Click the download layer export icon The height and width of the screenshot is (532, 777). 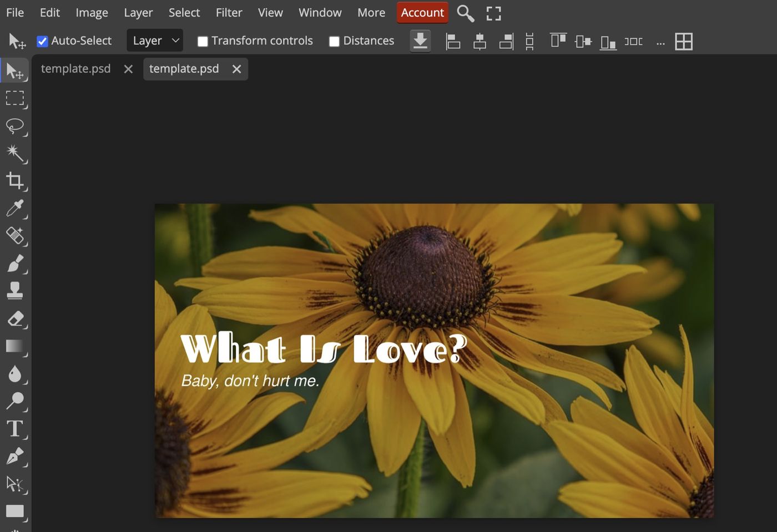[420, 41]
